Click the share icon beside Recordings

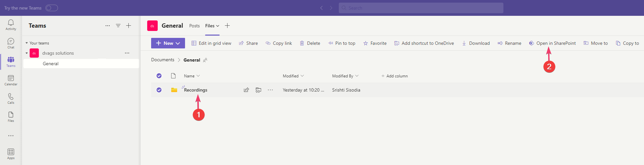coord(246,90)
